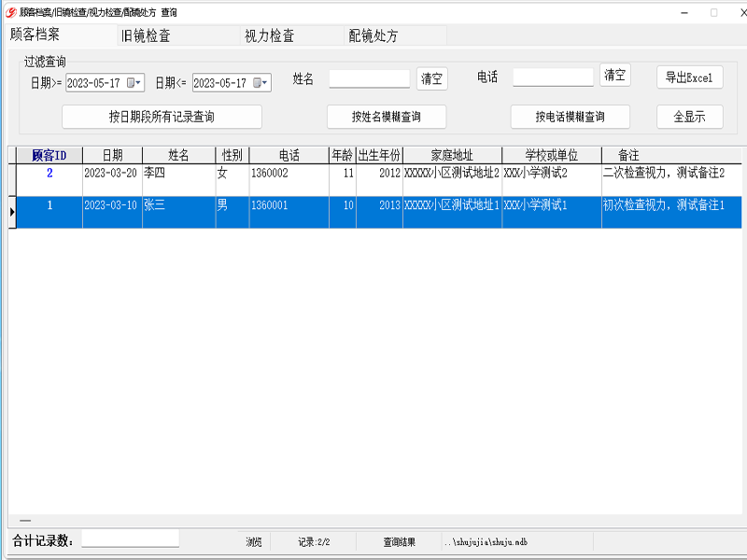Clear the 电话 field with 清空
This screenshot has width=747, height=560.
pos(615,76)
